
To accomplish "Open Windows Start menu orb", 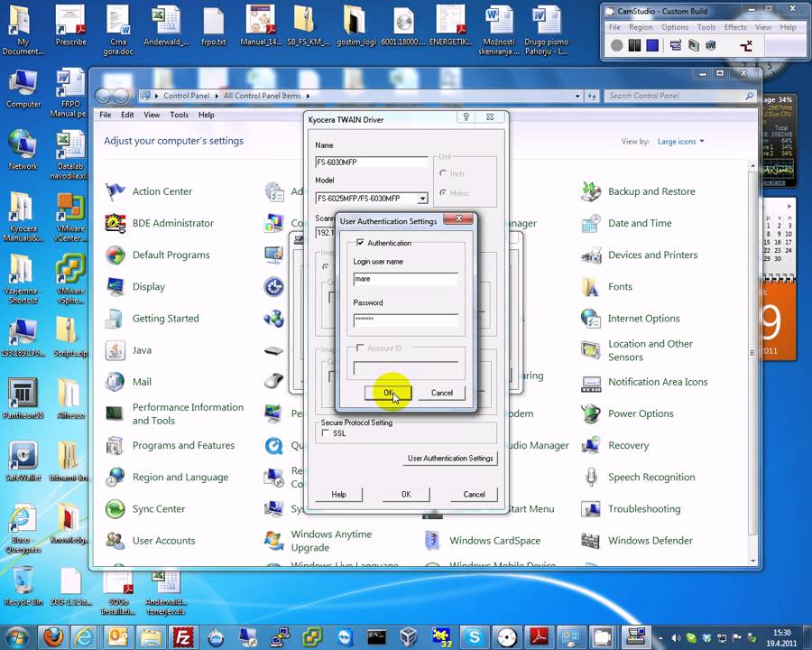I will 16,637.
